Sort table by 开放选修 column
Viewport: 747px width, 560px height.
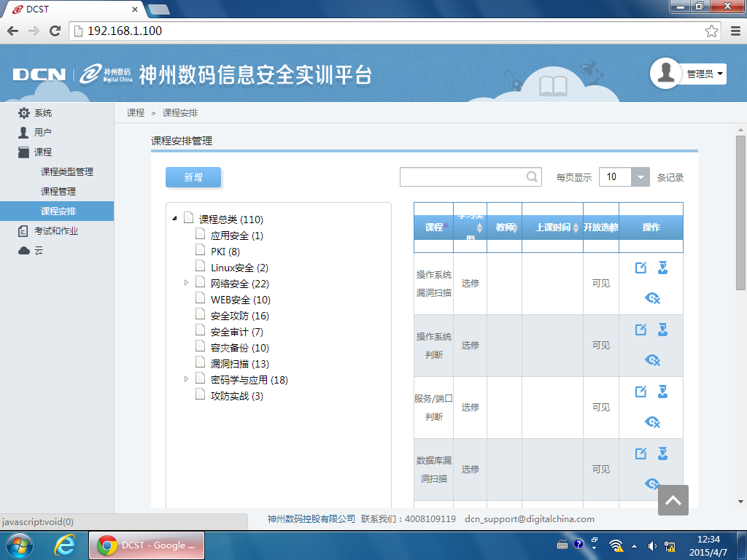[x=601, y=227]
